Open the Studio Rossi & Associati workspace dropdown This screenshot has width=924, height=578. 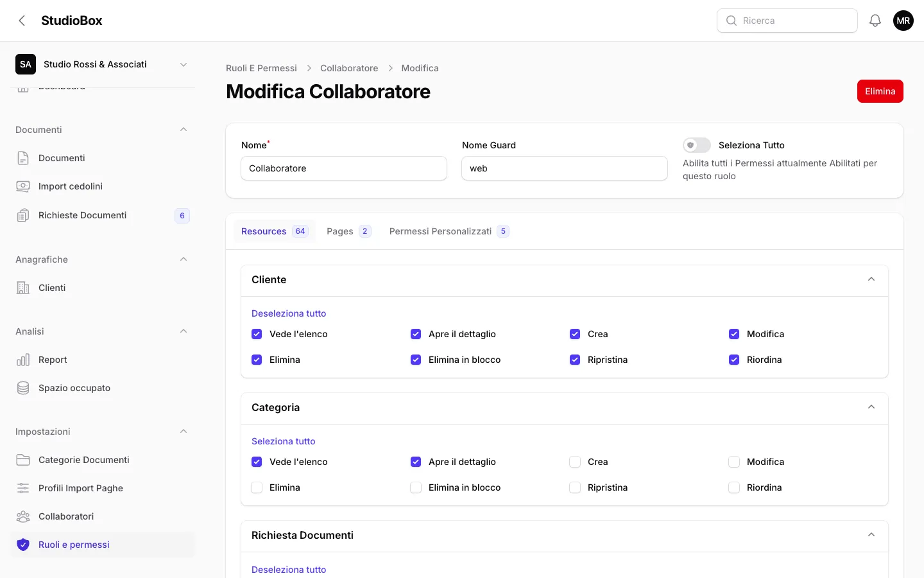point(103,64)
